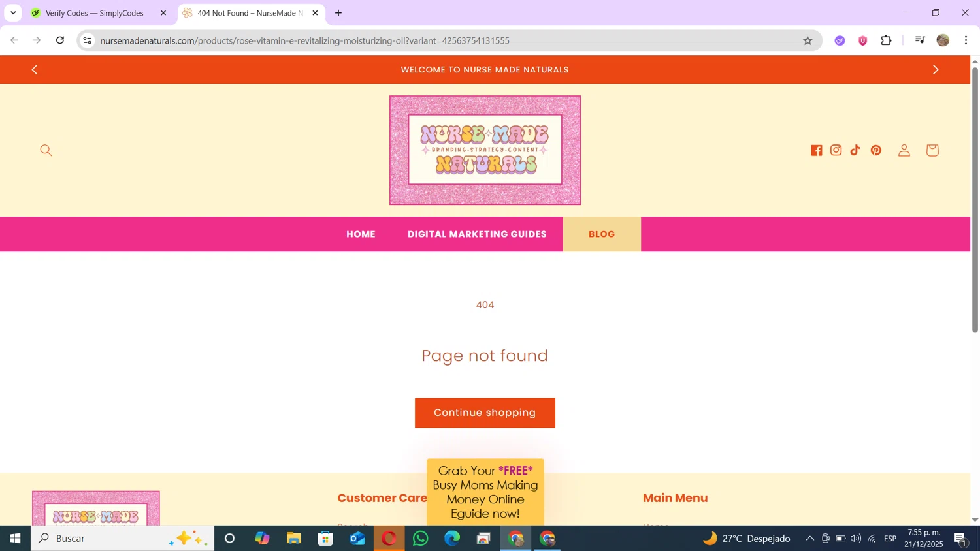Click the Nurse Made Naturals header logo
980x551 pixels.
pos(485,150)
